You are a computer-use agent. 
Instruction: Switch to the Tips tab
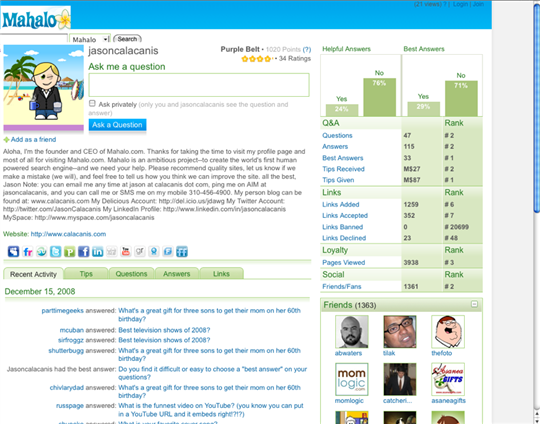86,273
